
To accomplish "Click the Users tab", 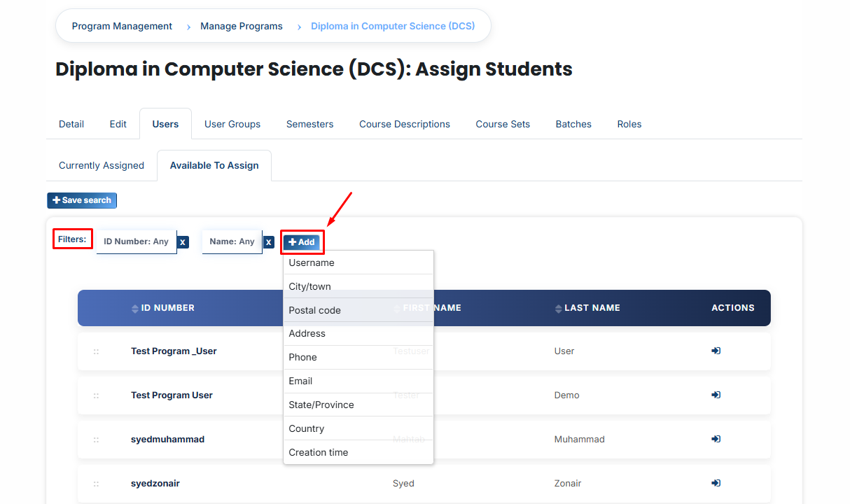I will 165,124.
